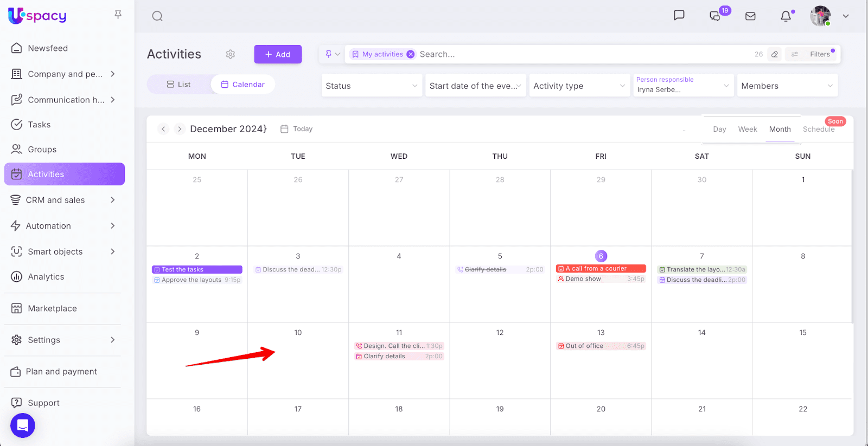Switch calendar to Week tab
868x446 pixels.
[747, 129]
